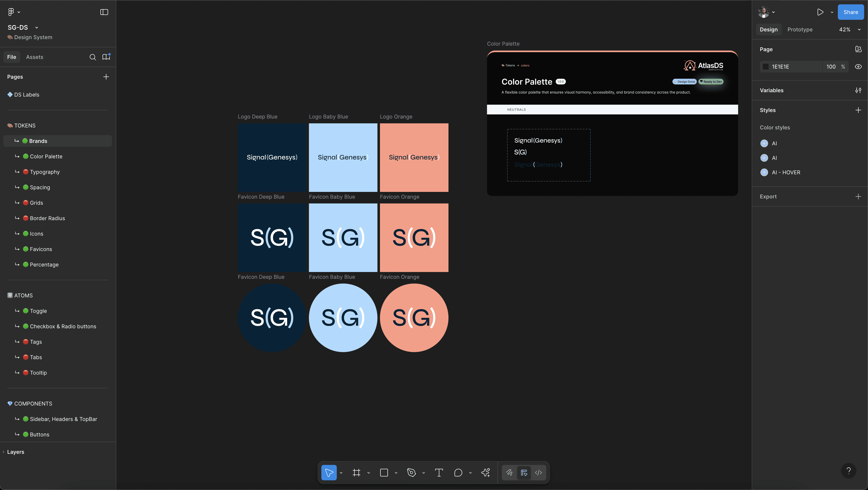Screen dimensions: 868x490
Task: Select the Pen tool
Action: pos(411,472)
